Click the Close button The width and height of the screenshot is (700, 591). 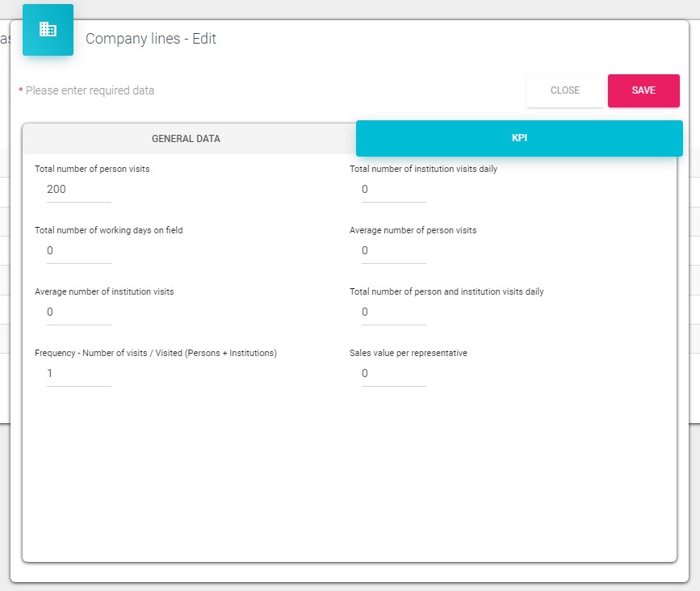click(x=564, y=90)
